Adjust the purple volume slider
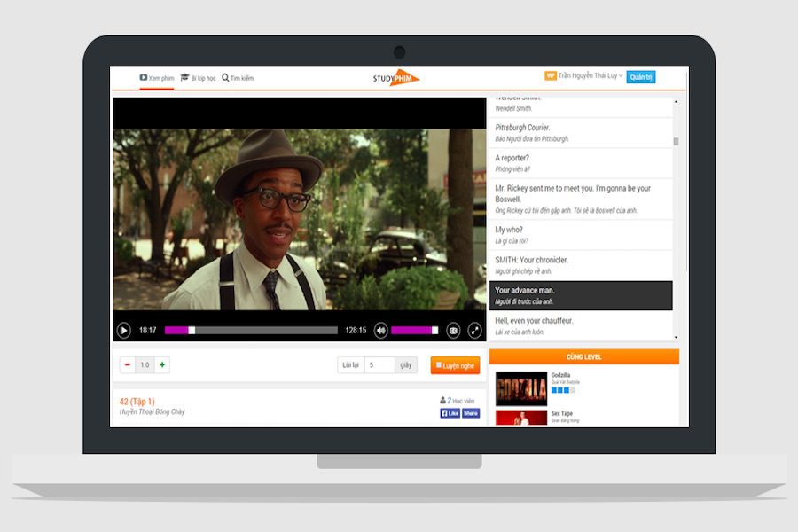 pos(414,331)
